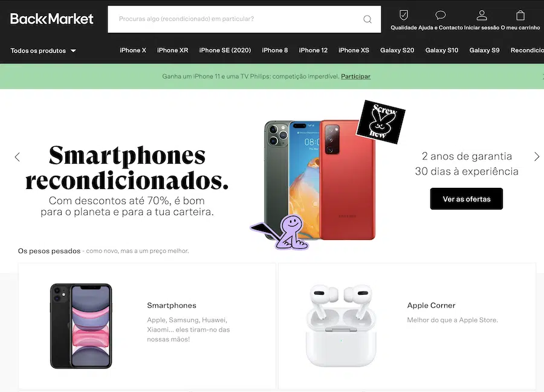
Task: Advance to next banner slide arrow
Action: click(x=536, y=156)
